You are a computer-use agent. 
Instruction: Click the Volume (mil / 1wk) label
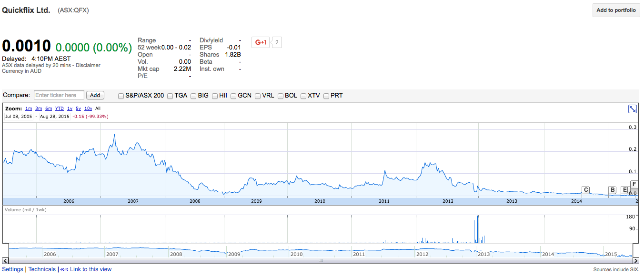[x=26, y=210]
